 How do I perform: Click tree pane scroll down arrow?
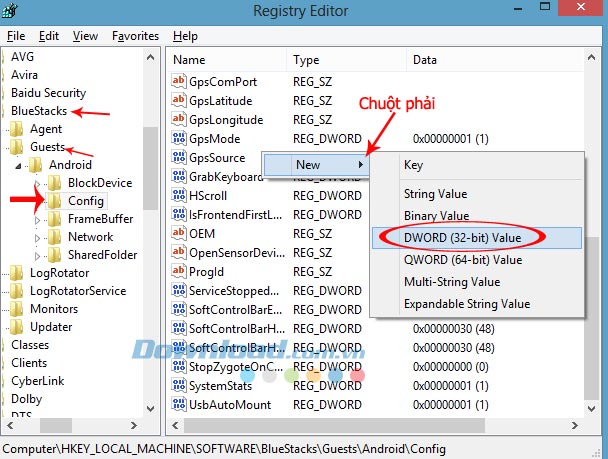coord(150,409)
